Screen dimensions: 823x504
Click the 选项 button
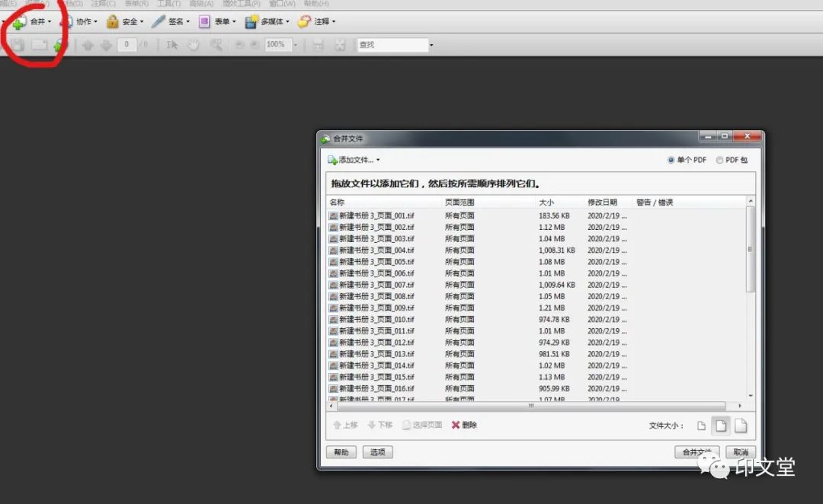coord(377,452)
